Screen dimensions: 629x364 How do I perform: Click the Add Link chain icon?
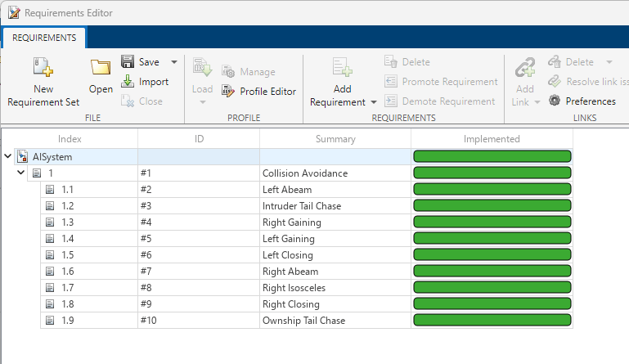pyautogui.click(x=525, y=67)
